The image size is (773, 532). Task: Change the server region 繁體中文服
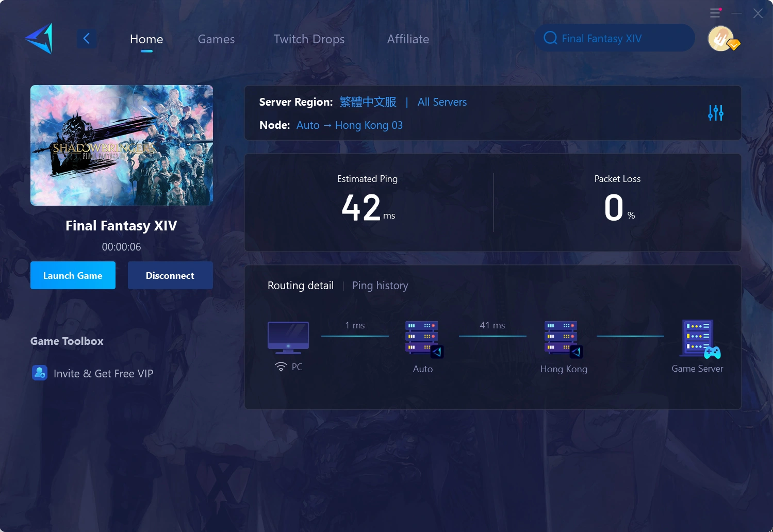[368, 102]
